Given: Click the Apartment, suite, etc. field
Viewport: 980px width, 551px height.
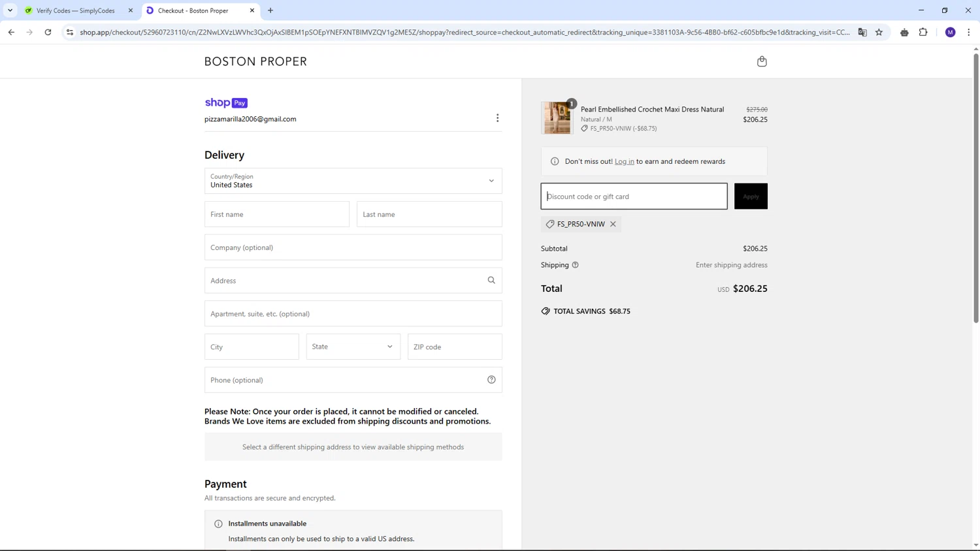Looking at the screenshot, I should pos(353,314).
